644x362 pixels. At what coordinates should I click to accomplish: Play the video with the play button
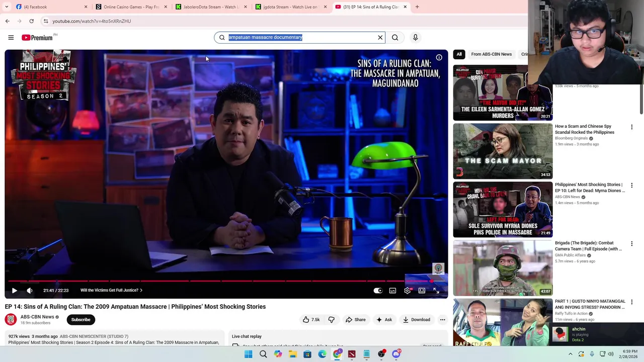[14, 290]
